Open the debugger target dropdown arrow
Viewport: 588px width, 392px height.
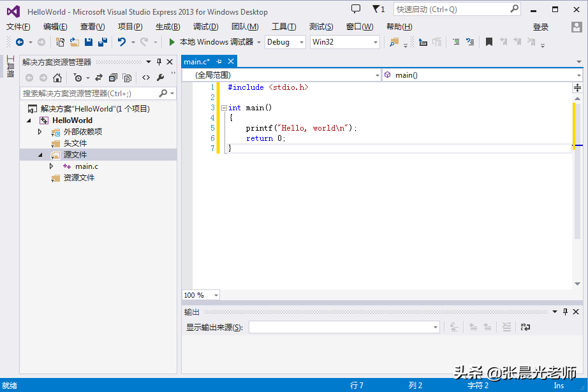(259, 42)
